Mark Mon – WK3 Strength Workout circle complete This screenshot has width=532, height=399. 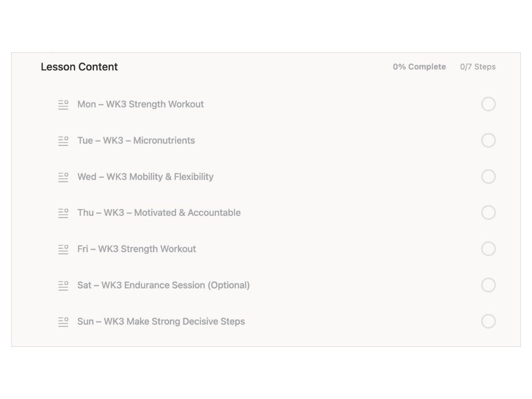(488, 104)
